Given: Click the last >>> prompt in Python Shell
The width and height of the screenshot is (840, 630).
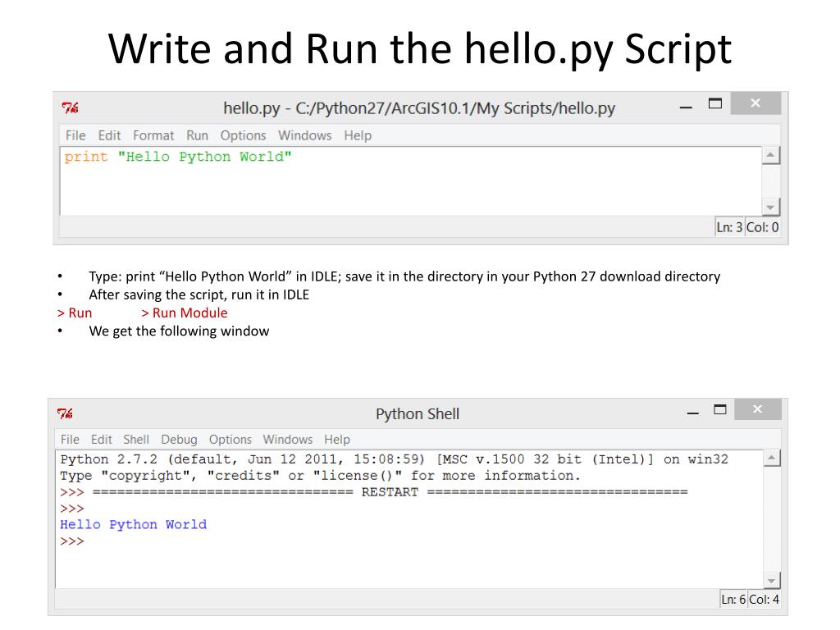Looking at the screenshot, I should [x=72, y=541].
